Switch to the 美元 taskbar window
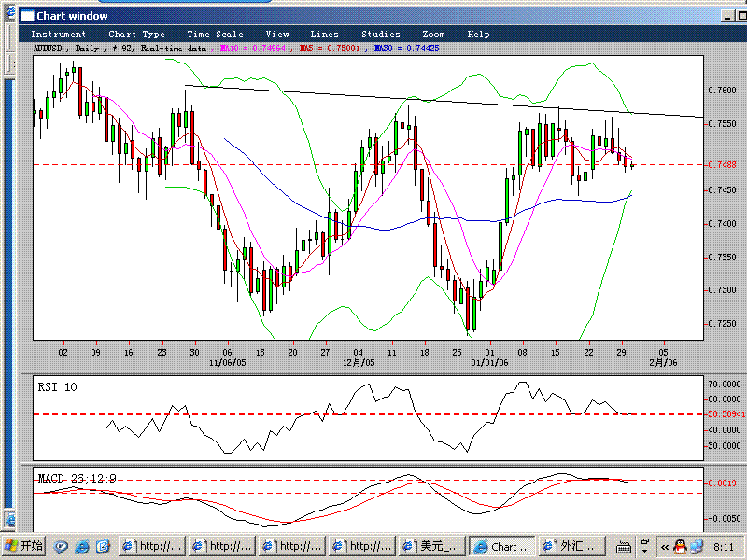The image size is (747, 560). (x=432, y=546)
